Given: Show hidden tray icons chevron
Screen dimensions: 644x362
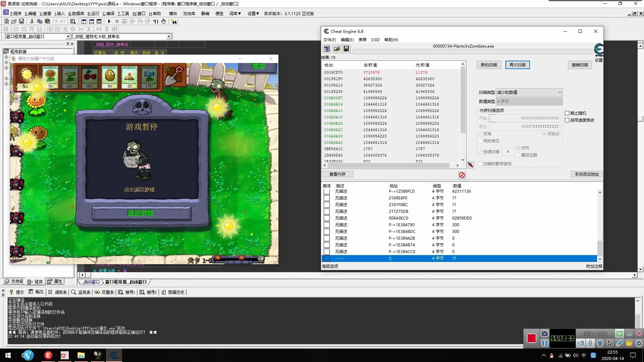Looking at the screenshot, I should [543, 355].
